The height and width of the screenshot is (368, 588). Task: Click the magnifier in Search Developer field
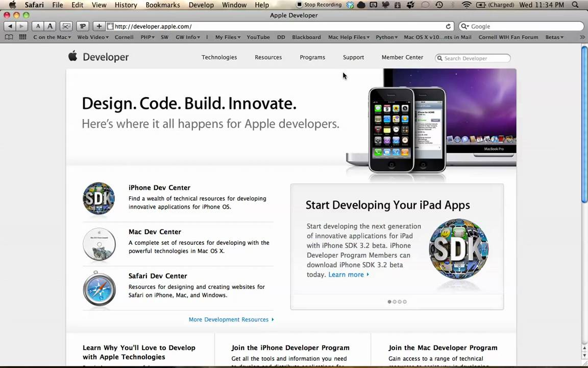(440, 58)
